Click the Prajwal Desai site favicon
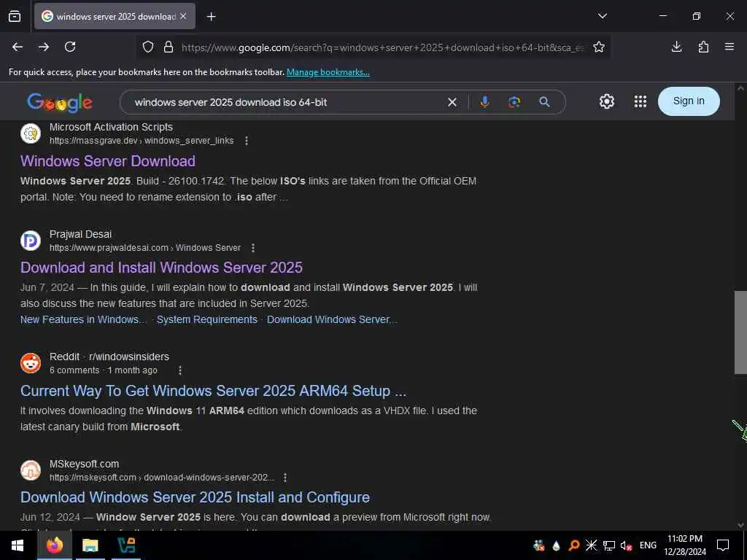This screenshot has width=747, height=560. [31, 241]
